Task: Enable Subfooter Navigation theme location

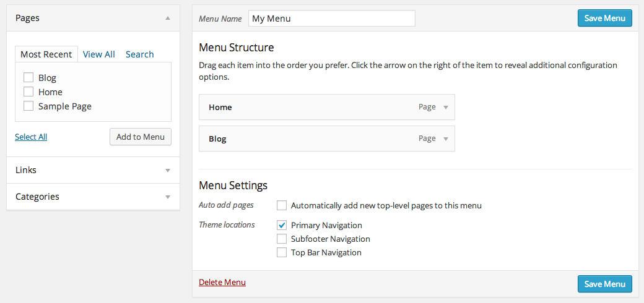Action: [282, 239]
